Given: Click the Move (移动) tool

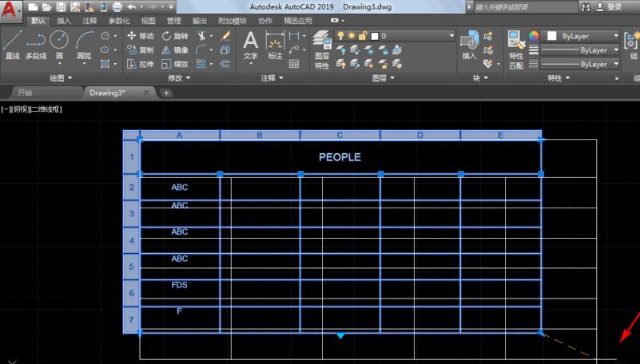Looking at the screenshot, I should click(x=140, y=36).
